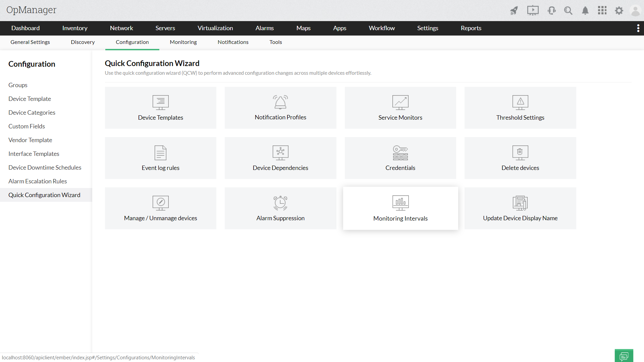Switch to the Discovery tab
644x362 pixels.
83,42
